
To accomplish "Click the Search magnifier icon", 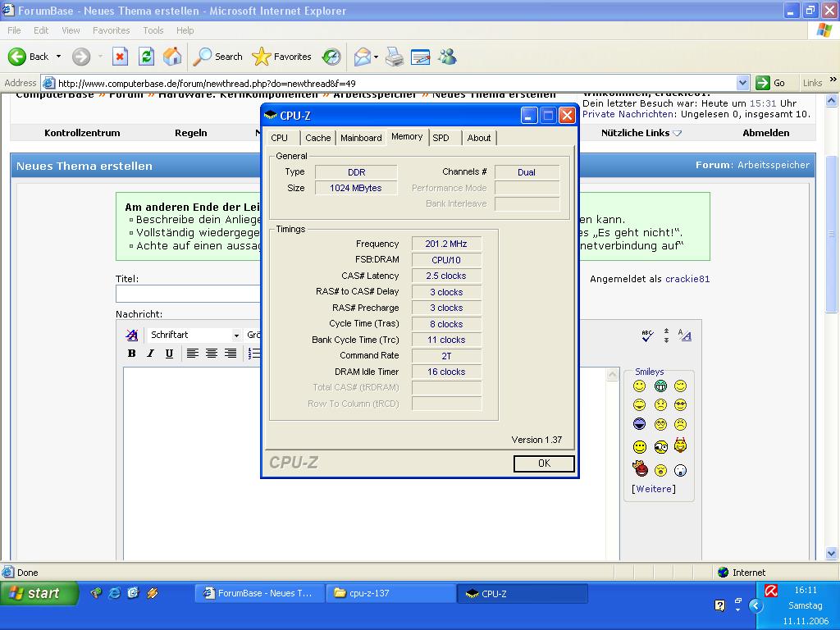I will pos(202,57).
